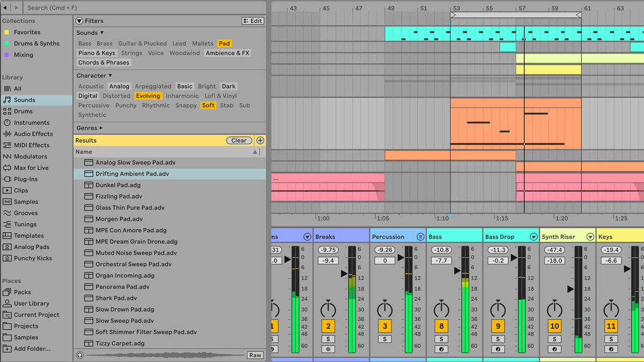Open the Drums library section
The width and height of the screenshot is (644, 362).
pyautogui.click(x=24, y=111)
